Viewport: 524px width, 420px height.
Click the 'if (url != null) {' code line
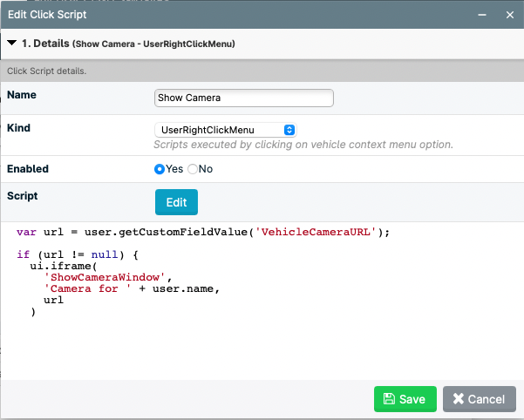[78, 254]
